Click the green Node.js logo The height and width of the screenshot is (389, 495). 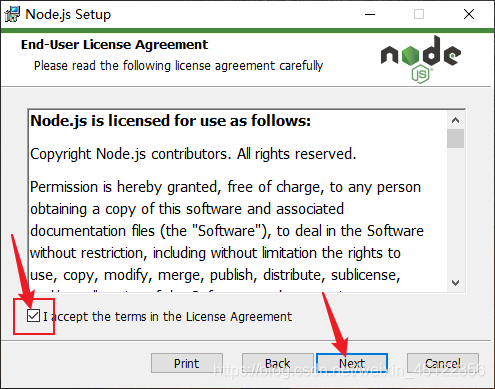[421, 59]
